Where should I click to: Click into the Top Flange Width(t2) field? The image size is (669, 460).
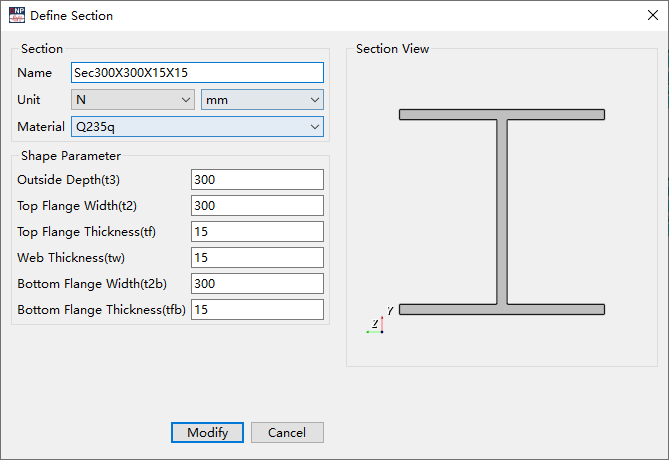click(257, 206)
